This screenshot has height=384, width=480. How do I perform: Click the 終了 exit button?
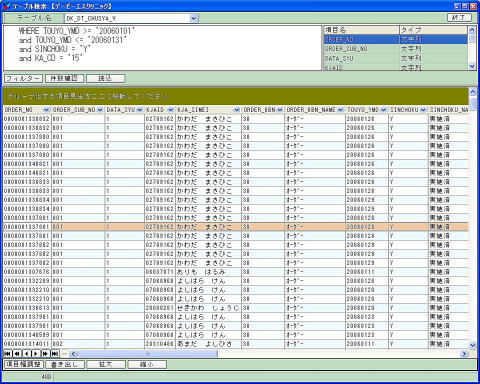(459, 18)
